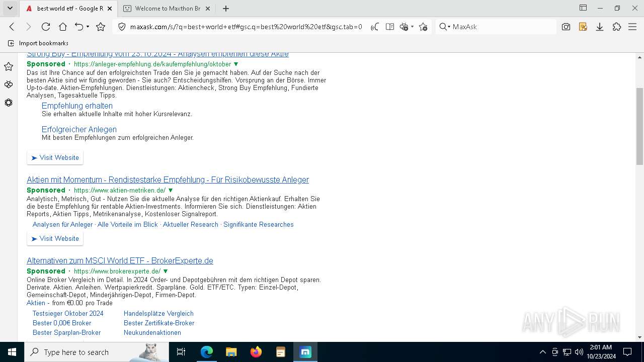The height and width of the screenshot is (362, 644).
Task: Go back to the previous page
Action: point(12,27)
